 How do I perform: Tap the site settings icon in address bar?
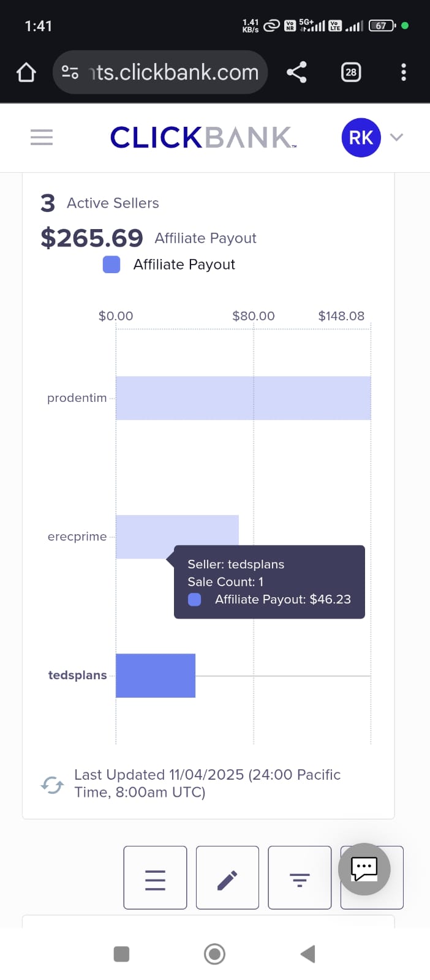coord(70,72)
